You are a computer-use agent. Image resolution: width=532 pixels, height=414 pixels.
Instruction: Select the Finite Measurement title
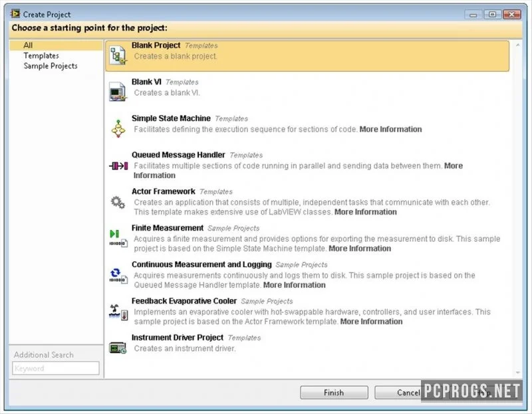tap(168, 228)
